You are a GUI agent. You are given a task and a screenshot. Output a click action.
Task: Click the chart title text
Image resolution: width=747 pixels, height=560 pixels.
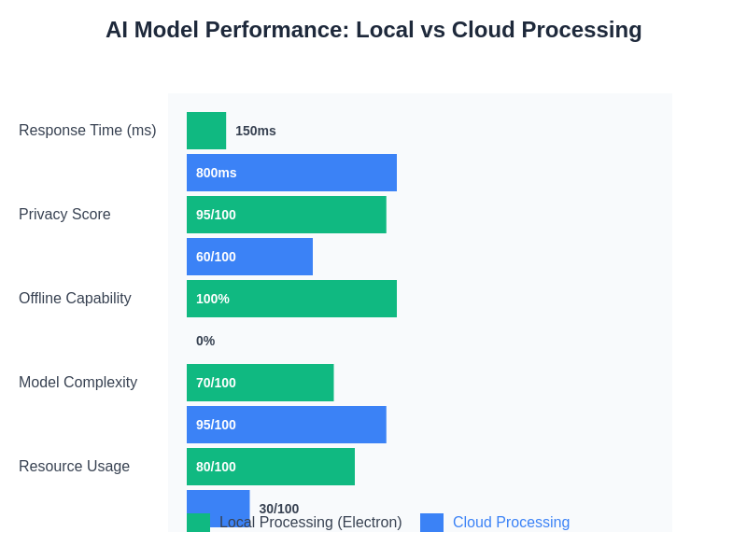click(x=373, y=30)
